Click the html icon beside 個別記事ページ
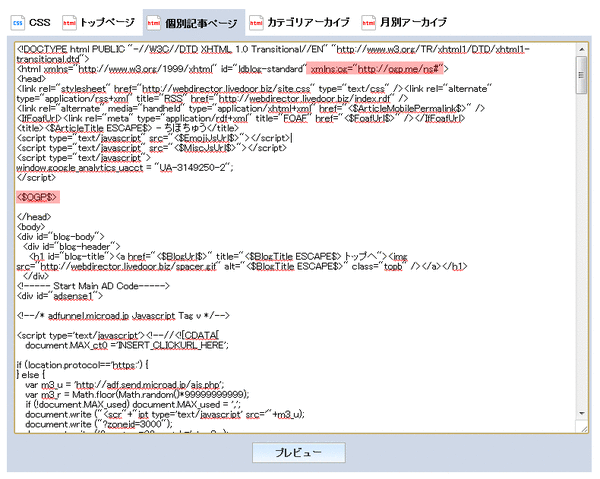This screenshot has width=600, height=479. tap(153, 23)
